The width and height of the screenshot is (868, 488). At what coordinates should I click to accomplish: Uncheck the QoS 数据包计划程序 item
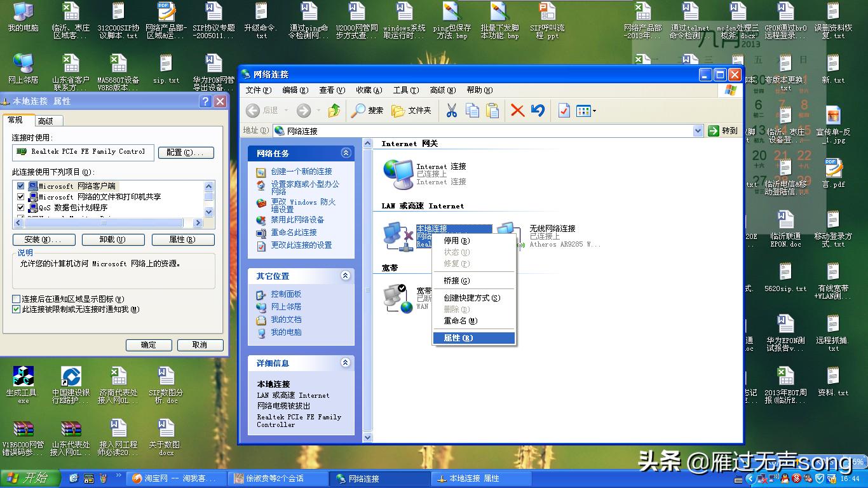pyautogui.click(x=22, y=207)
